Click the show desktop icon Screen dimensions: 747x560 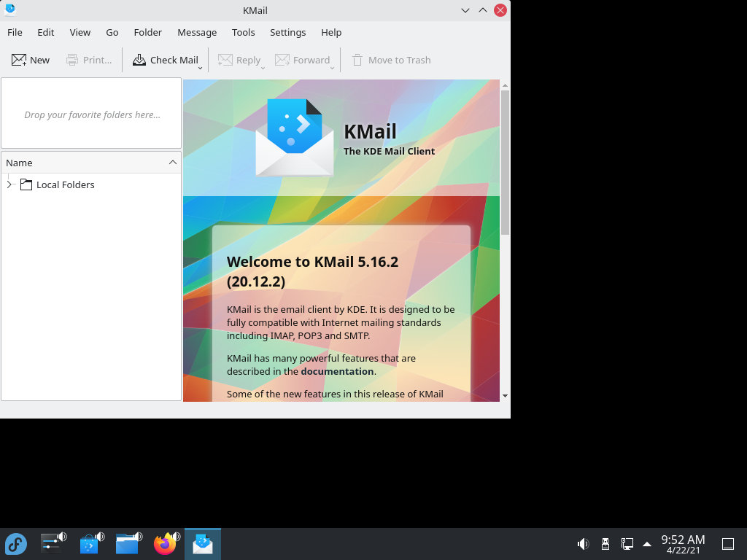coord(728,544)
